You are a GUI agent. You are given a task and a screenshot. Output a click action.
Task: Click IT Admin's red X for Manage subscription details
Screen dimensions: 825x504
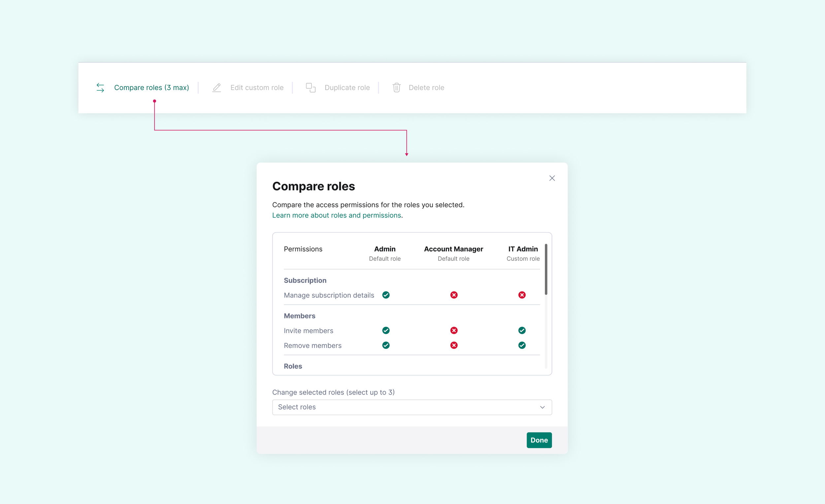tap(522, 295)
